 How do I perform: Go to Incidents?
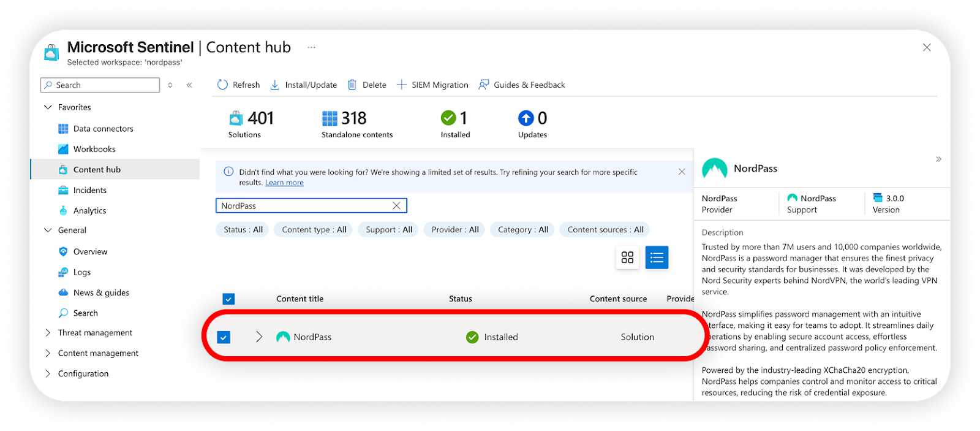pos(90,190)
